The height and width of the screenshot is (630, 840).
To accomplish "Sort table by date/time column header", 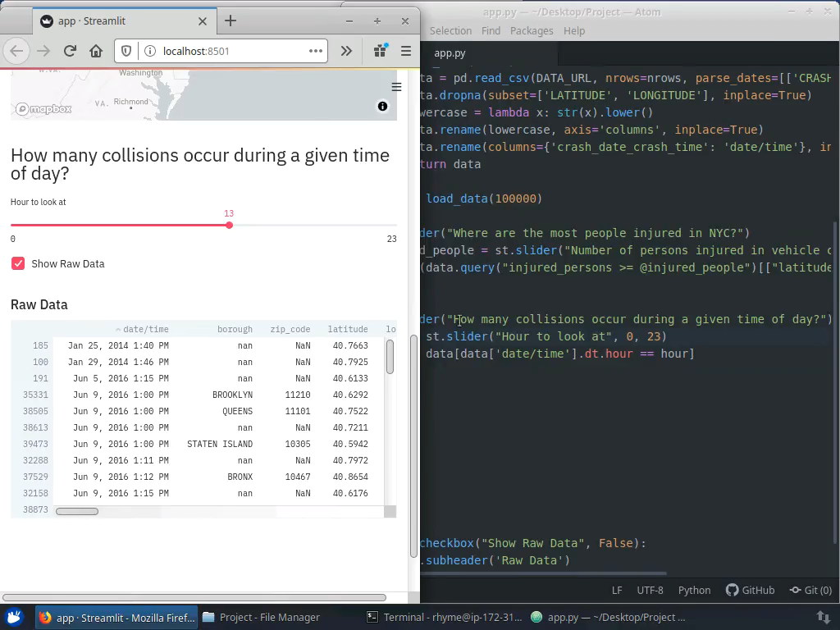I will 144,329.
